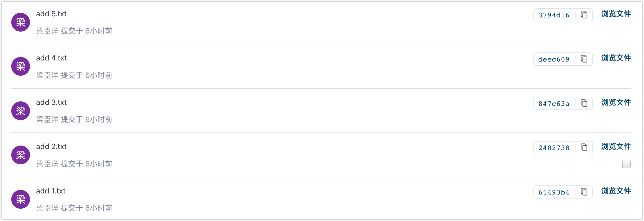644x221 pixels.
Task: Open commit titled add 2.txt
Action: coord(51,147)
